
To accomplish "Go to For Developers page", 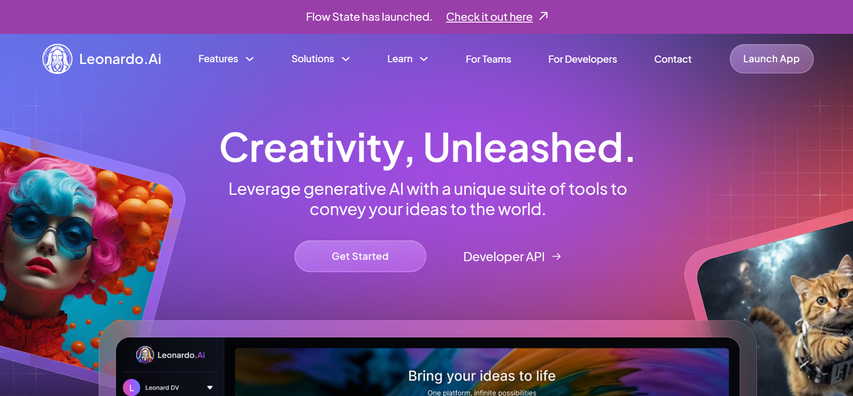I will point(582,59).
